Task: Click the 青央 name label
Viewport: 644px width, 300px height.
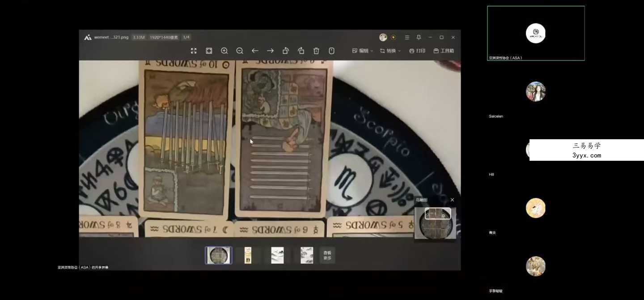Action: (x=492, y=233)
